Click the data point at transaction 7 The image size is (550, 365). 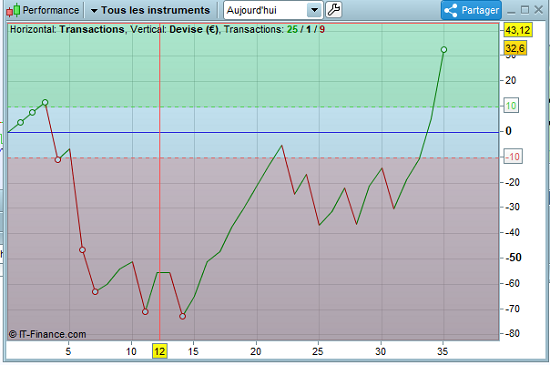click(95, 292)
